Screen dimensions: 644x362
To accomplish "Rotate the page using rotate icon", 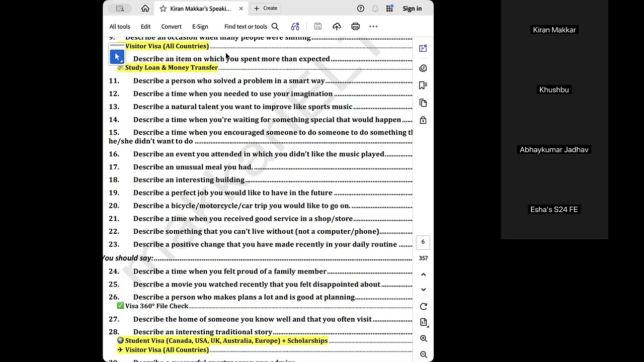I will [x=423, y=307].
